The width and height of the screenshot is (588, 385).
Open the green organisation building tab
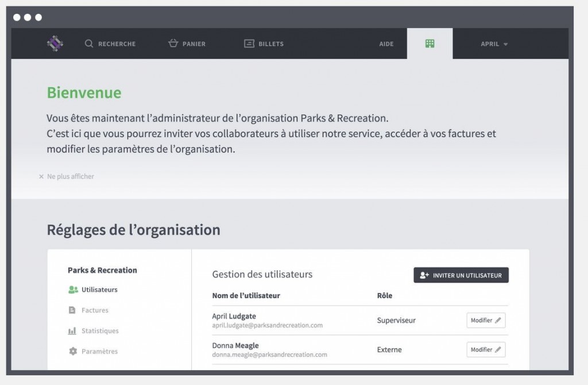(430, 44)
